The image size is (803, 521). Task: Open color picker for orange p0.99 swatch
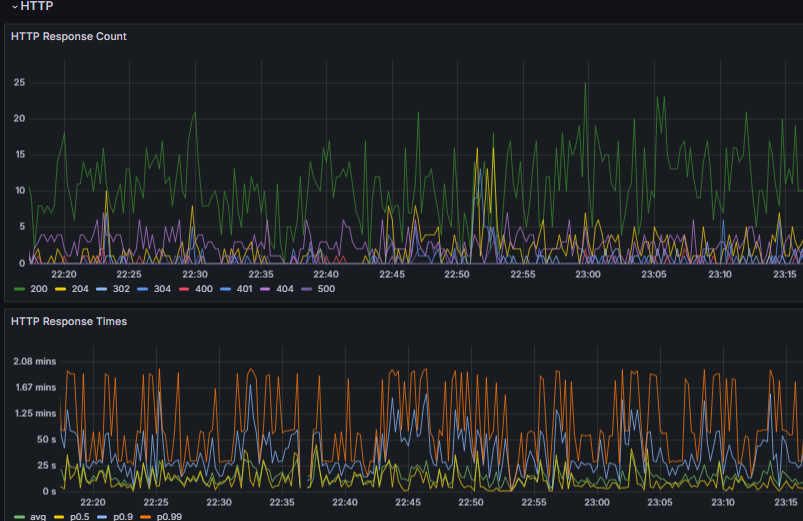(145, 517)
